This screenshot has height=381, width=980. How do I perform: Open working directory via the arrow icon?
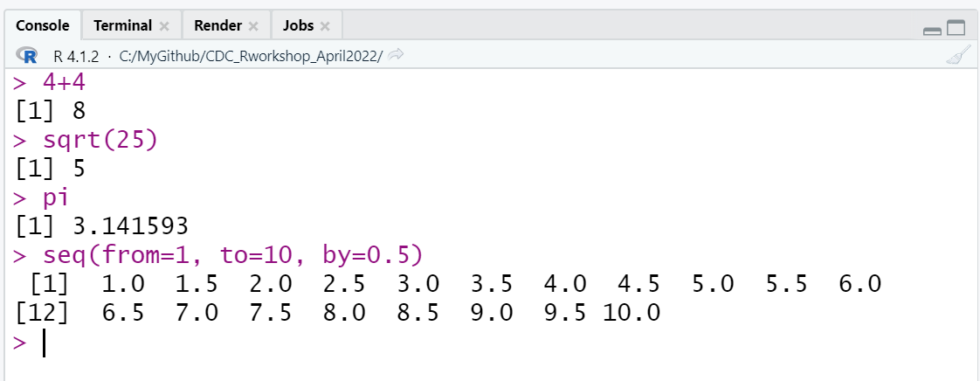[x=396, y=56]
